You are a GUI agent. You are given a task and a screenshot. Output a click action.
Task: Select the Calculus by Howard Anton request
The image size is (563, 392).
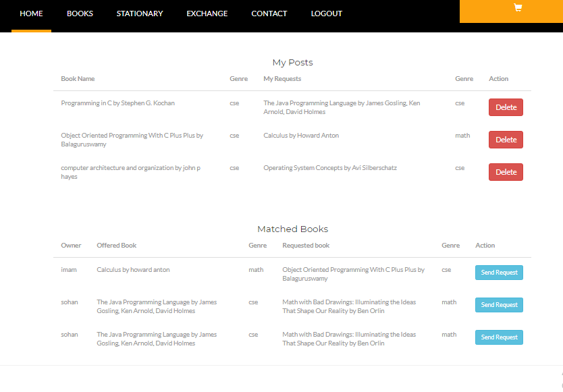[302, 135]
